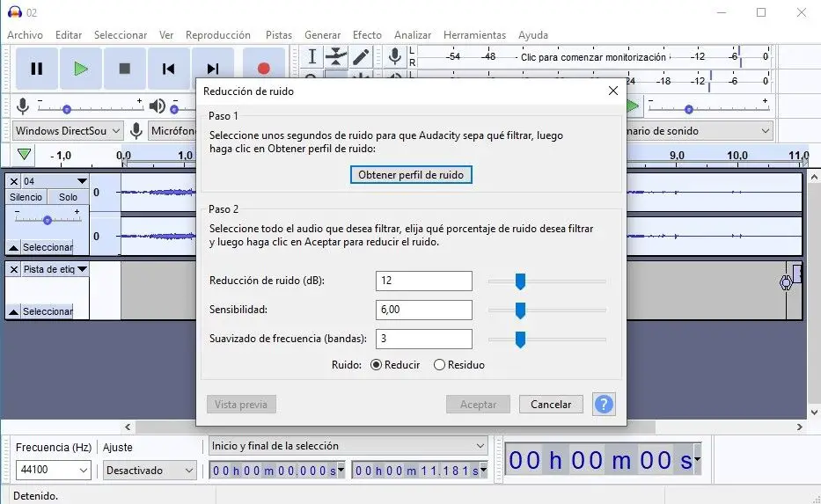The width and height of the screenshot is (821, 504).
Task: Open the Pistas menu
Action: click(279, 35)
